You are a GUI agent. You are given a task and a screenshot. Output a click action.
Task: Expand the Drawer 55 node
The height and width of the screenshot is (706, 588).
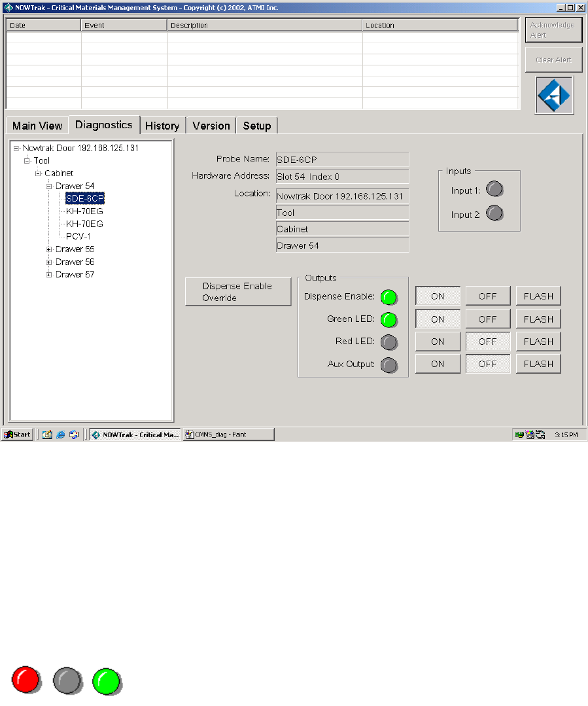click(49, 249)
